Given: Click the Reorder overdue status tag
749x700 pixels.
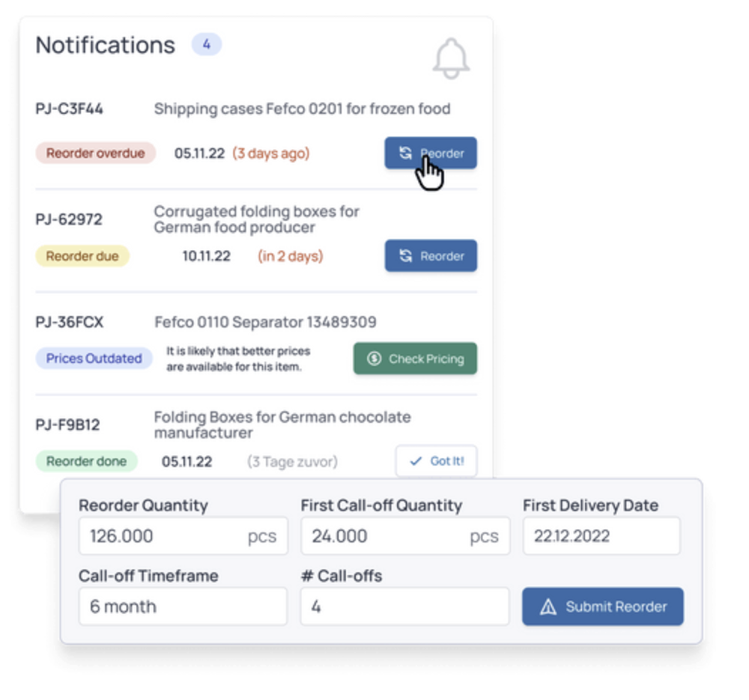Looking at the screenshot, I should [96, 153].
